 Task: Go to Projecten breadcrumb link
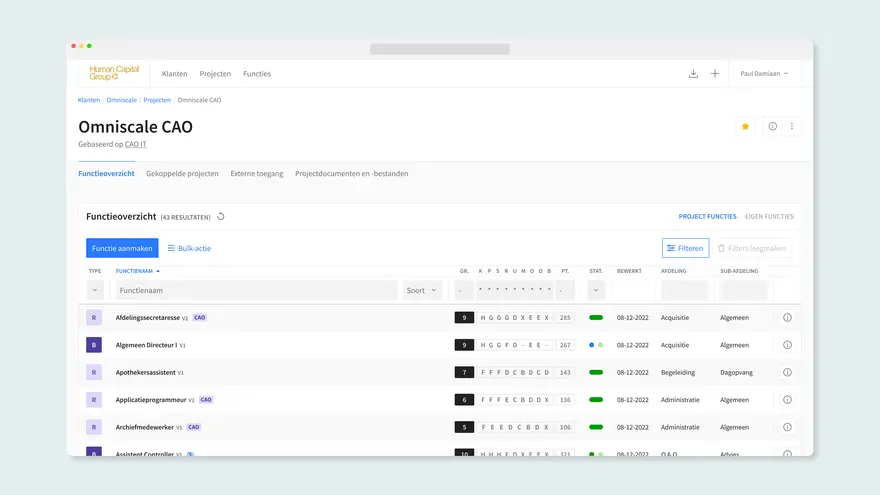point(157,100)
